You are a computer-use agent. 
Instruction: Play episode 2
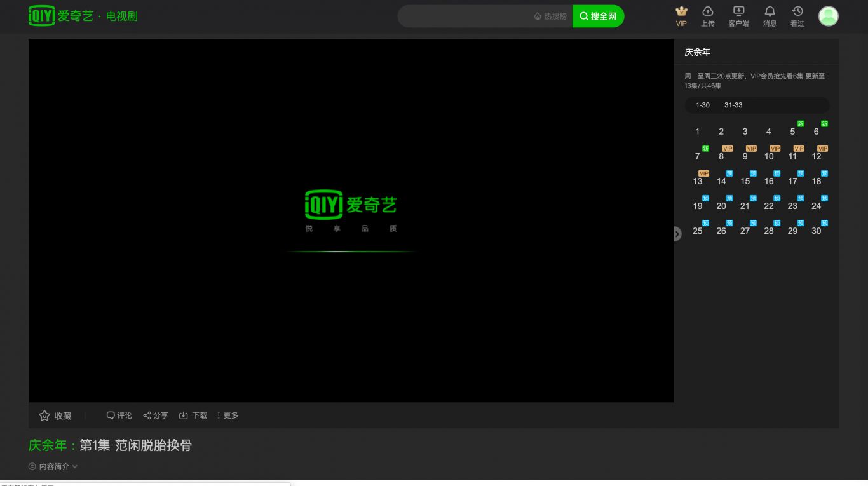tap(721, 132)
